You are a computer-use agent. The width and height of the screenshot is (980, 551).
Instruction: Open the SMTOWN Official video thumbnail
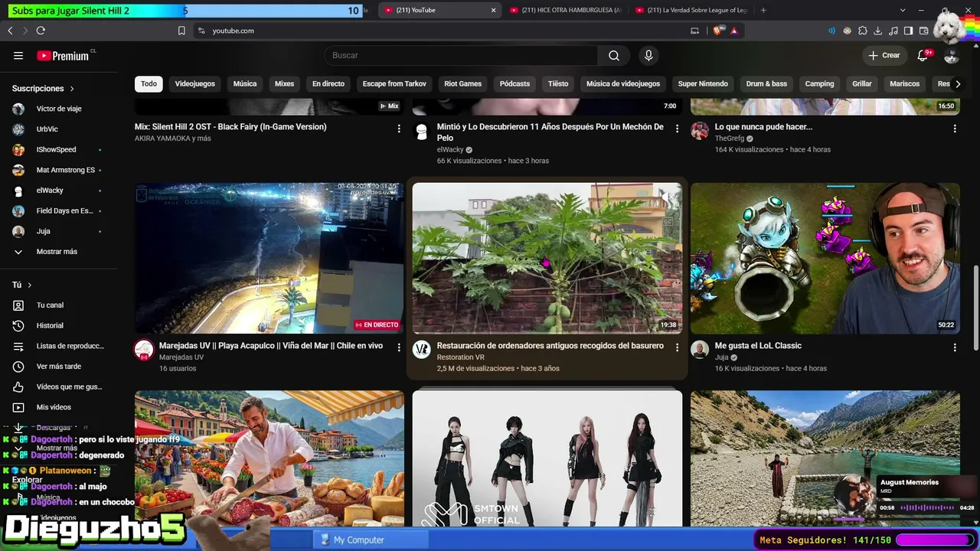tap(547, 458)
